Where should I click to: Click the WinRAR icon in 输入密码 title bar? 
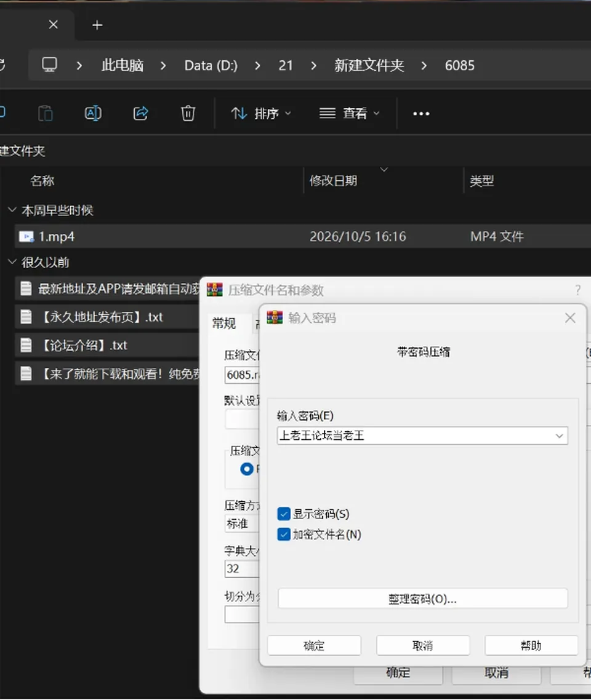point(275,317)
